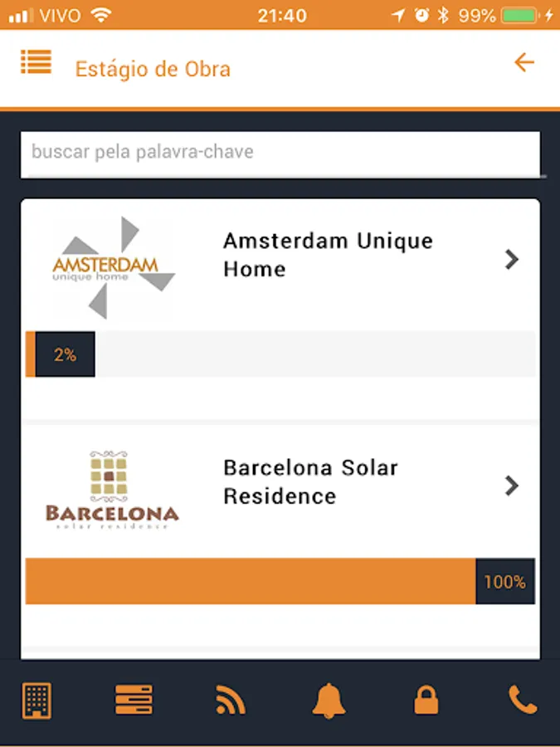
Task: Tap the Estágio de Obra header title
Action: (153, 69)
